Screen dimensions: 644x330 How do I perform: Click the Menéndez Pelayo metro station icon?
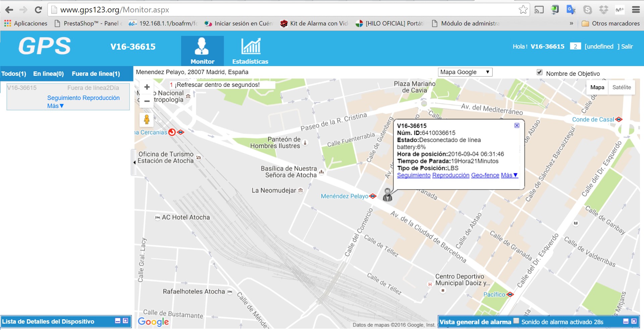click(x=373, y=196)
